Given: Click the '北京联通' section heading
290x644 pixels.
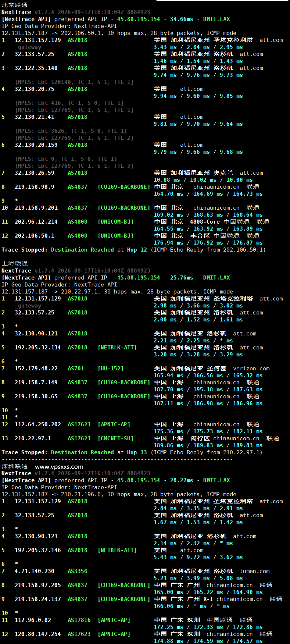Looking at the screenshot, I should [x=15, y=5].
